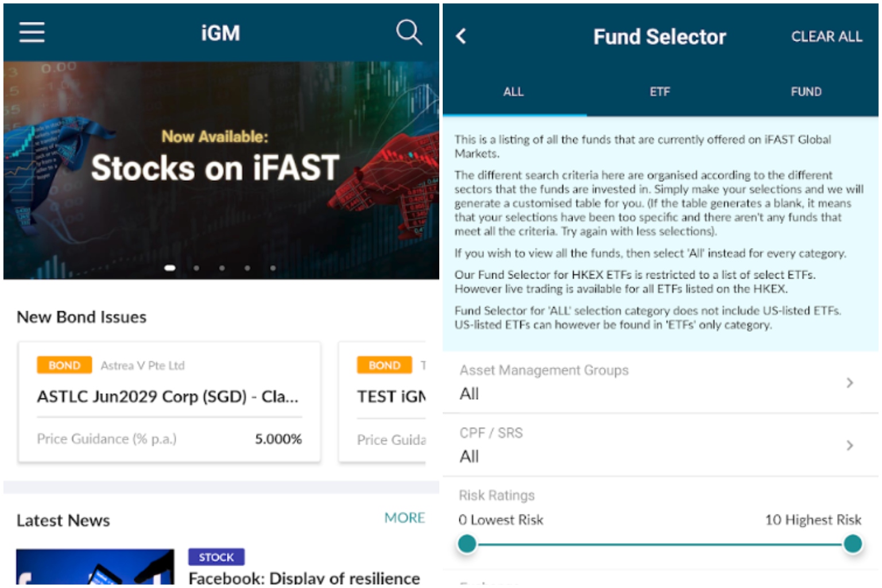Select the ALL tab

[x=513, y=92]
